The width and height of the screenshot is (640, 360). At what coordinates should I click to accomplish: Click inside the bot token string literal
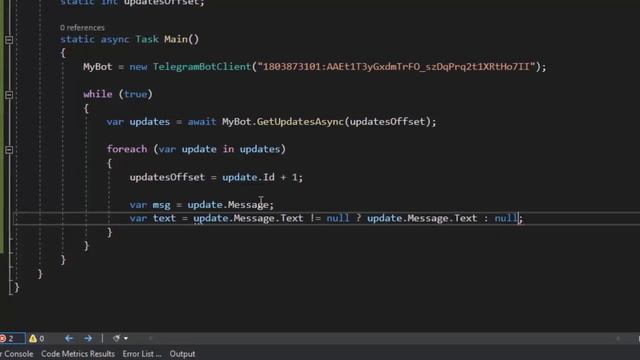click(x=396, y=67)
